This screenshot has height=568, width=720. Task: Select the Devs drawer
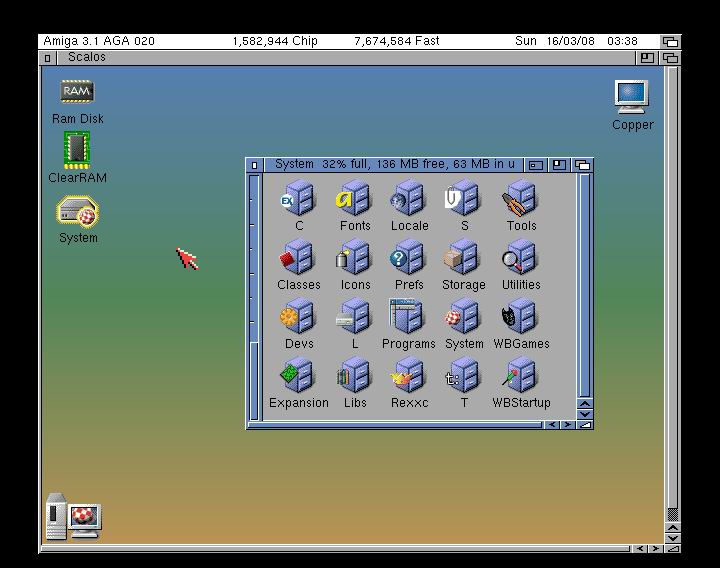(298, 316)
